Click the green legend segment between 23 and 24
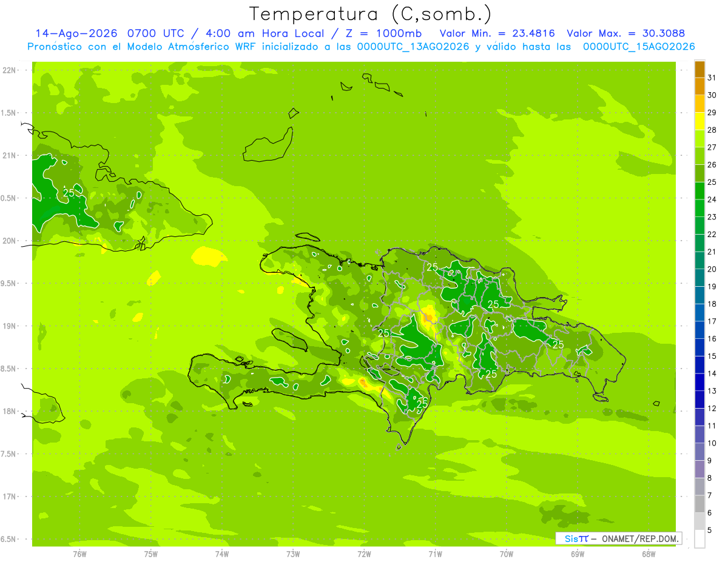The width and height of the screenshot is (728, 562). tap(699, 209)
